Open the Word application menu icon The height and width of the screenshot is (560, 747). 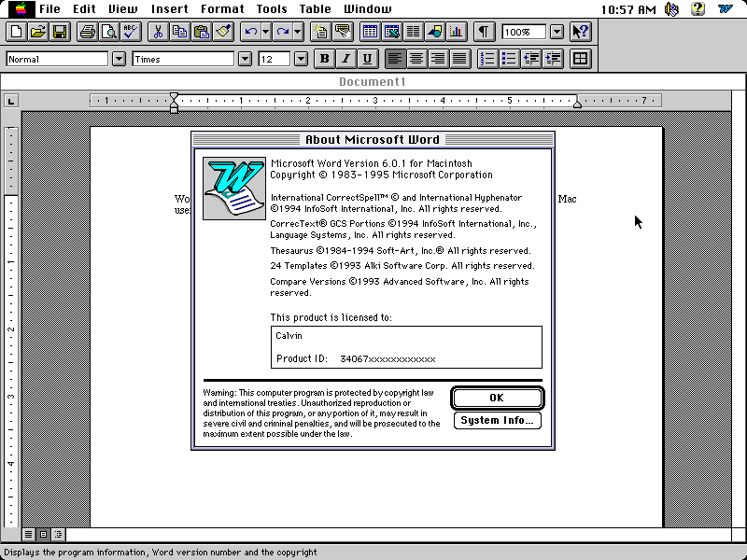(726, 8)
